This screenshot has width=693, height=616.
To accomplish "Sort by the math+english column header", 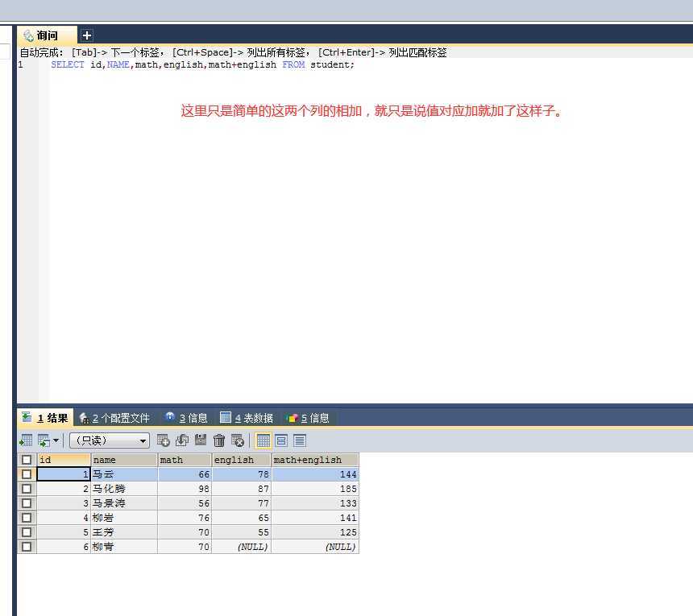I will tap(315, 460).
